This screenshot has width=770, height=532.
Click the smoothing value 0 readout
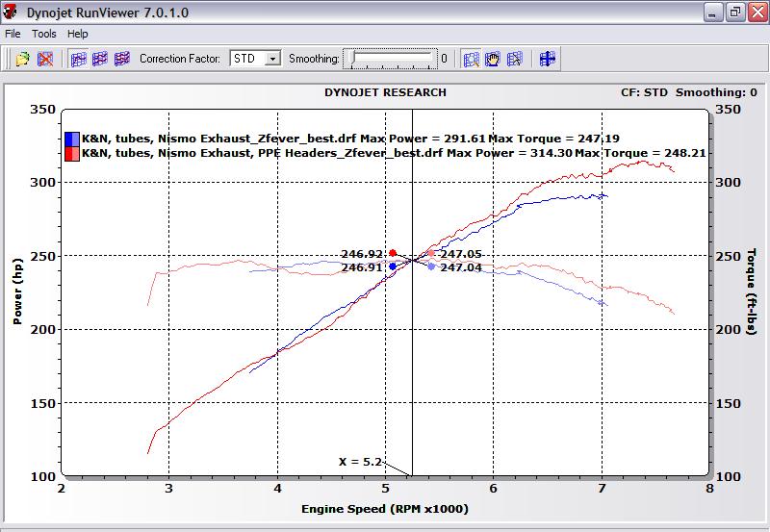(444, 59)
